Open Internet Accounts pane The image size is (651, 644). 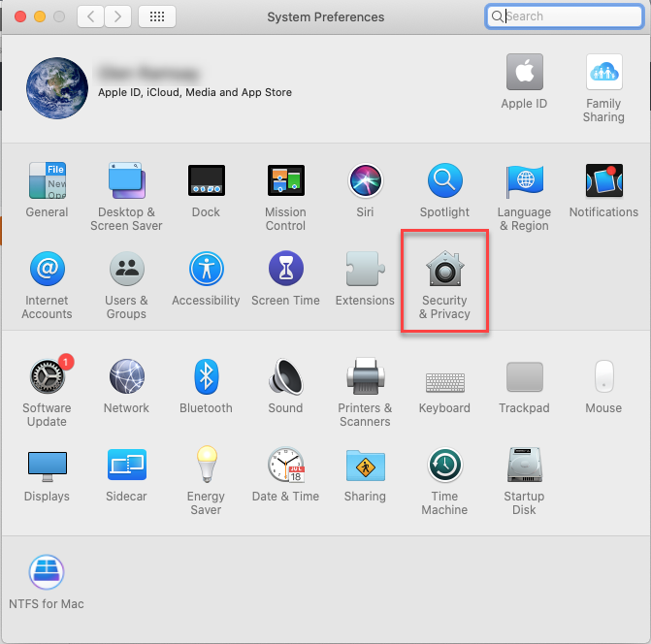47,285
